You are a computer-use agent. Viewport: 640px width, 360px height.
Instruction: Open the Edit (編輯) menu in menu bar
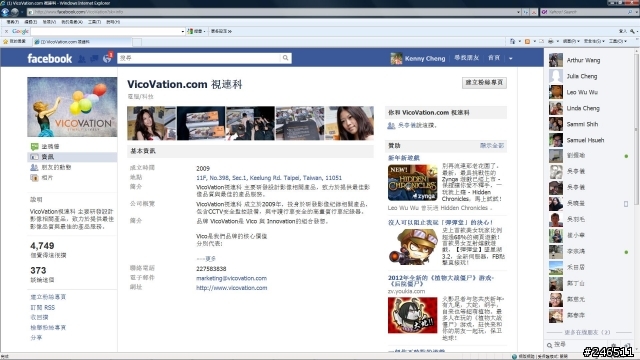click(31, 22)
